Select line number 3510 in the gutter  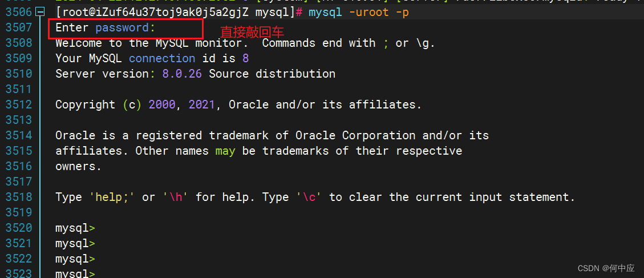click(x=19, y=74)
